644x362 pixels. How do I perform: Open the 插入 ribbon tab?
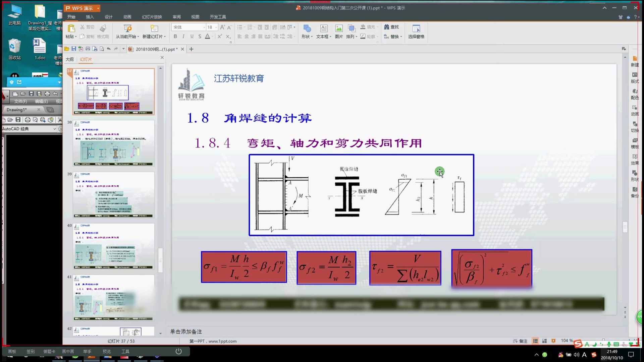tap(90, 17)
